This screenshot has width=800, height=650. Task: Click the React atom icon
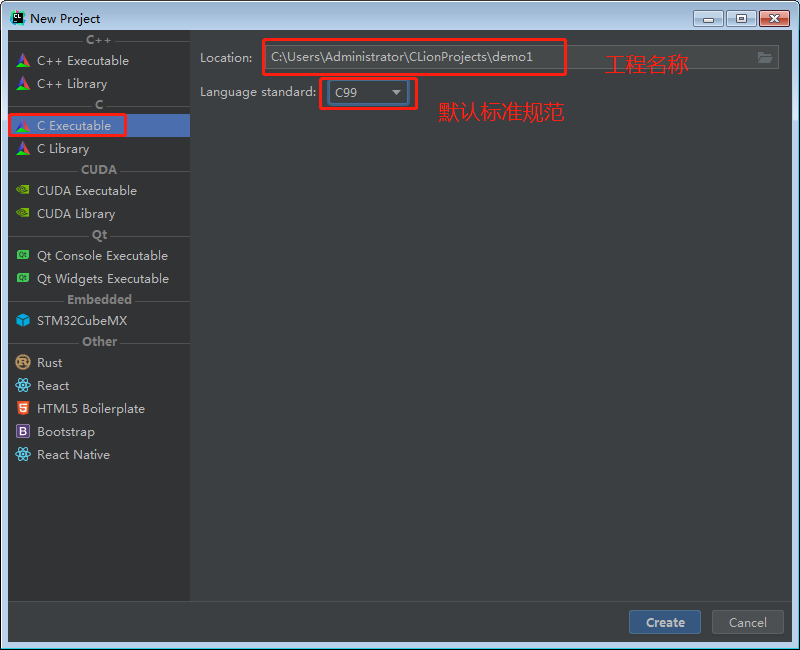point(23,386)
